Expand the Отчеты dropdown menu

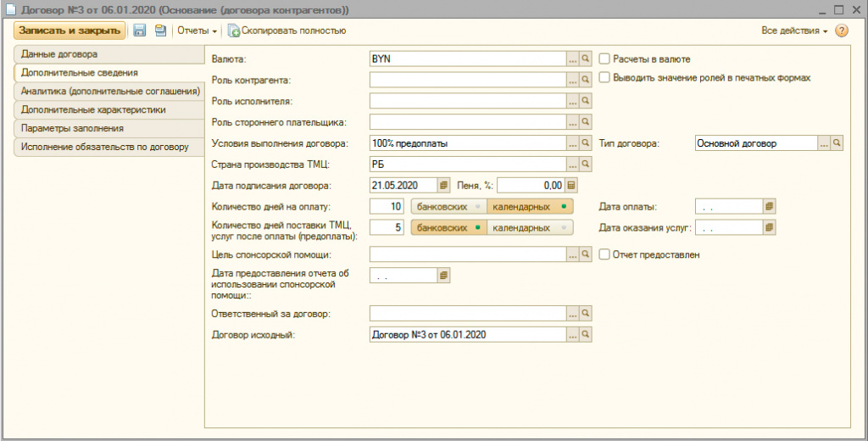pos(197,31)
